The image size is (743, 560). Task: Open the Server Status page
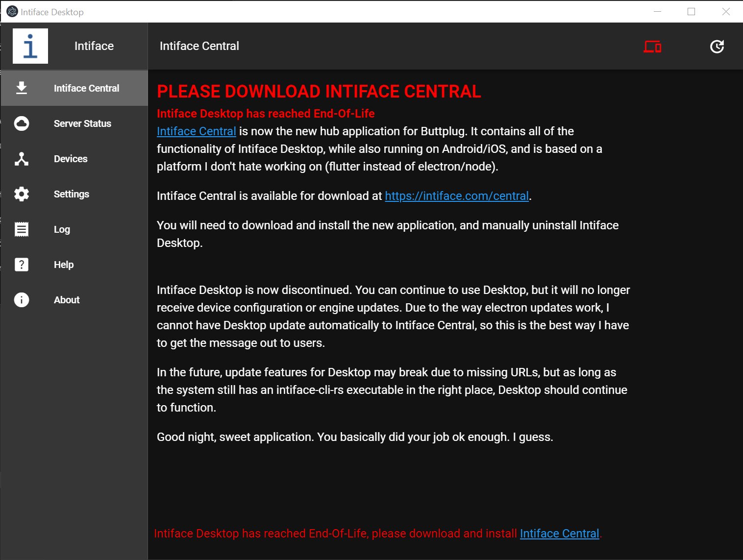pyautogui.click(x=74, y=123)
